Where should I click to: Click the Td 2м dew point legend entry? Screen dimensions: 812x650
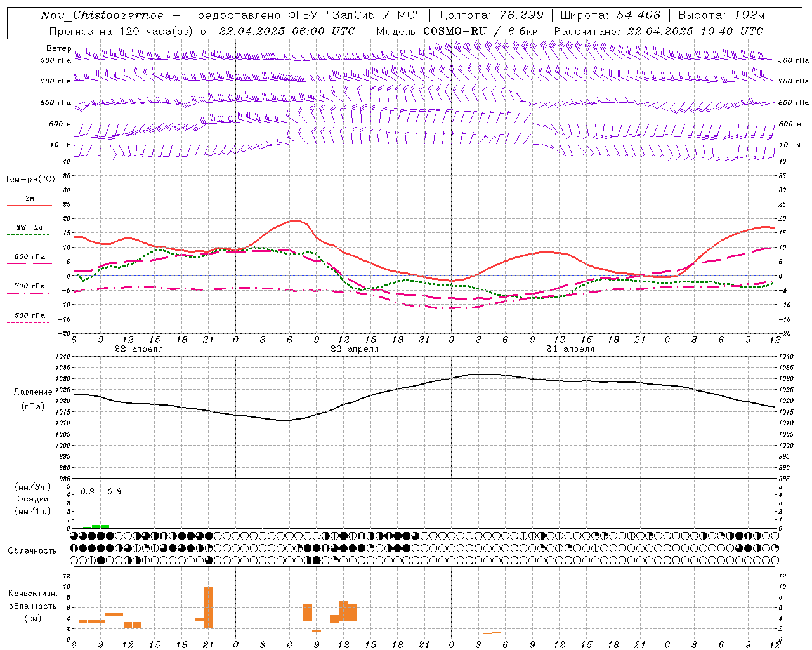pos(30,227)
